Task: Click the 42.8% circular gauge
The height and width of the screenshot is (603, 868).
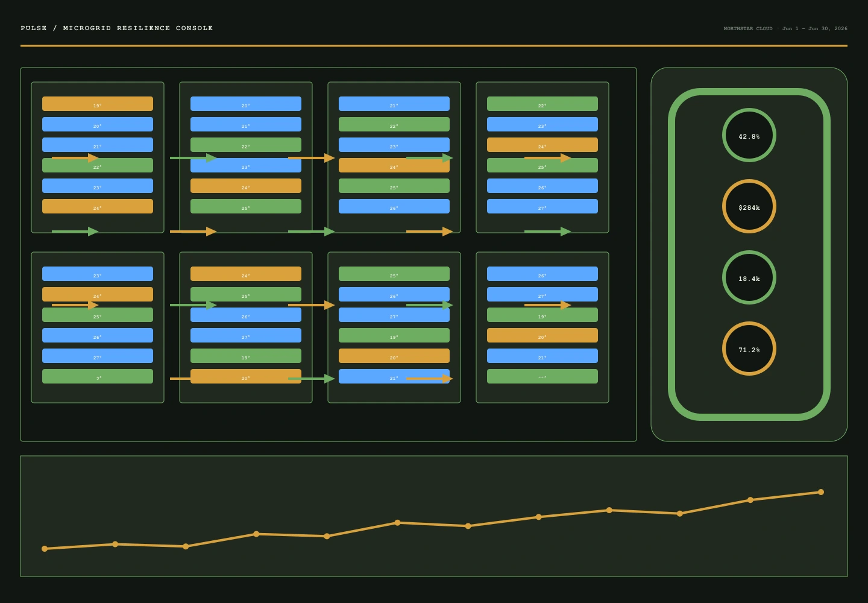Action: [749, 135]
